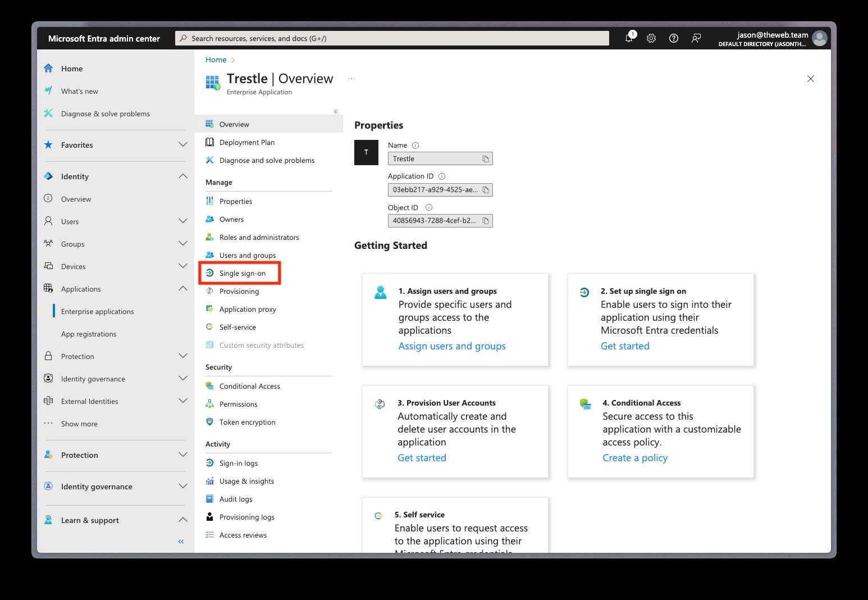Copy the Name field value
Viewport: 868px width, 600px height.
click(x=486, y=159)
